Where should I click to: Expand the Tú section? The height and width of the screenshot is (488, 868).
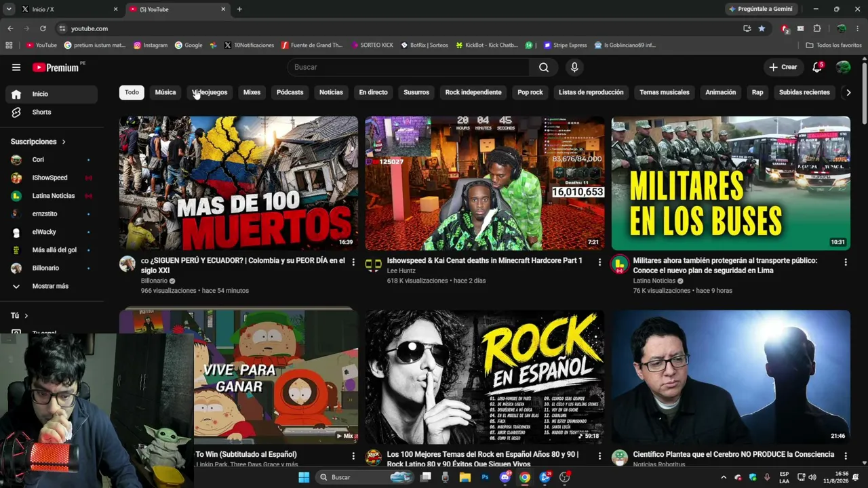20,316
